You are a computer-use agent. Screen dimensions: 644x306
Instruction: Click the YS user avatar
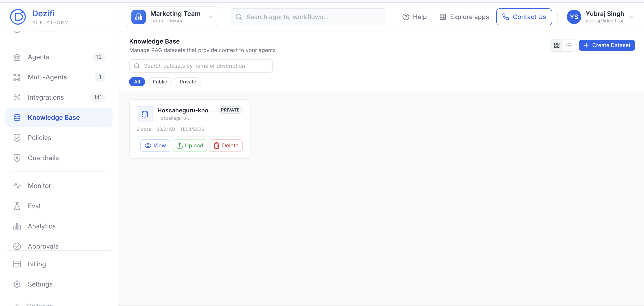tap(574, 17)
